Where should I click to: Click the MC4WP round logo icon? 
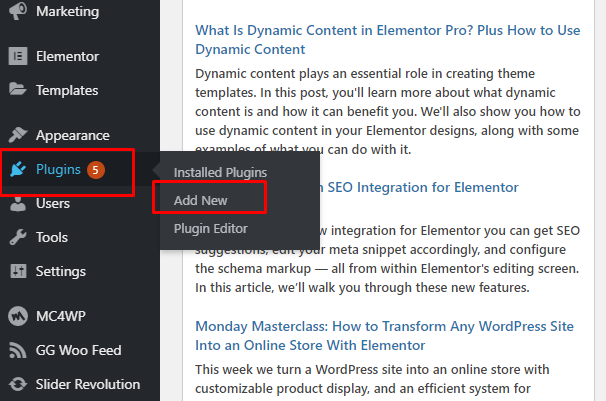(x=18, y=316)
